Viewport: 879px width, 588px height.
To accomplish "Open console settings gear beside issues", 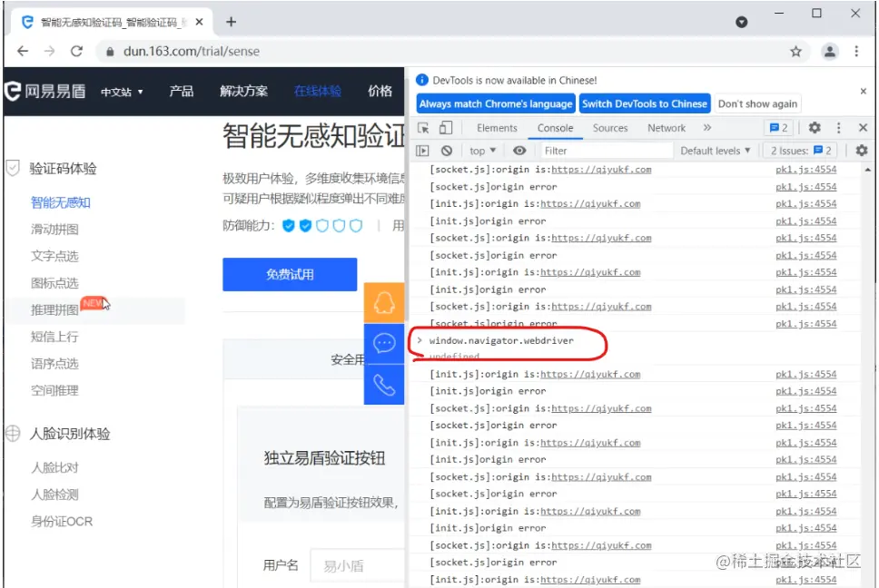I will coord(862,150).
